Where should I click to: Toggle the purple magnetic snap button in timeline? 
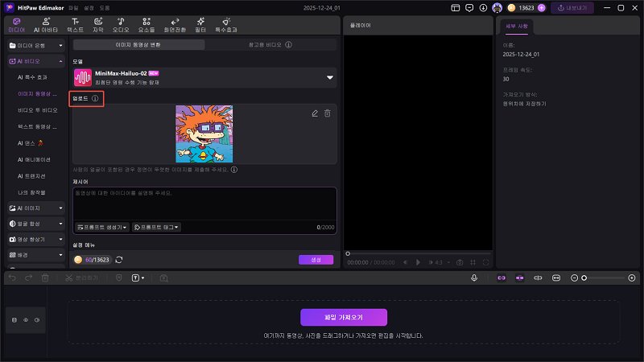click(x=519, y=278)
